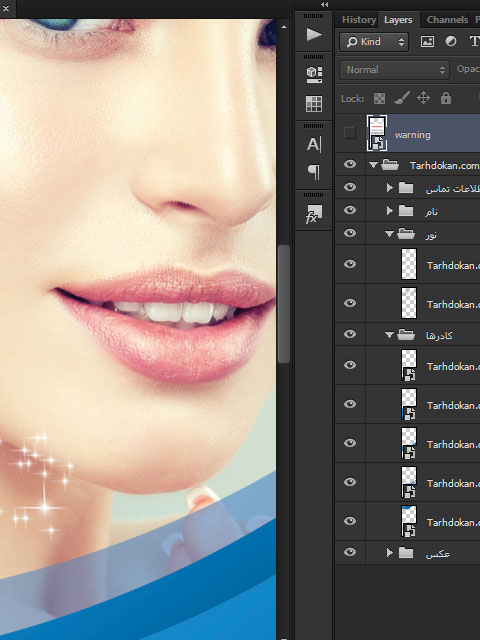Screen dimensions: 480x640
Task: Hide the عکس folder layer
Action: (x=350, y=552)
